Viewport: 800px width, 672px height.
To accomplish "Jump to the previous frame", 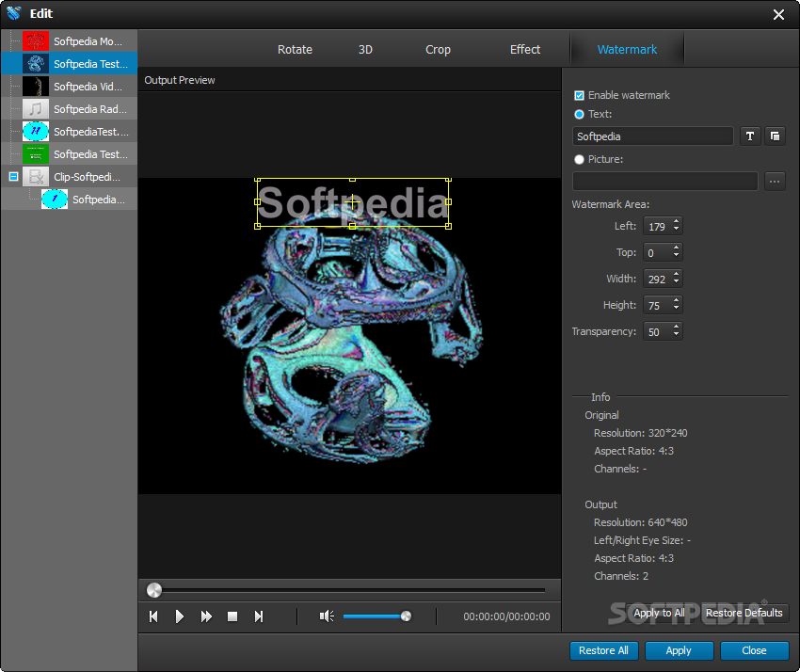I will click(153, 616).
